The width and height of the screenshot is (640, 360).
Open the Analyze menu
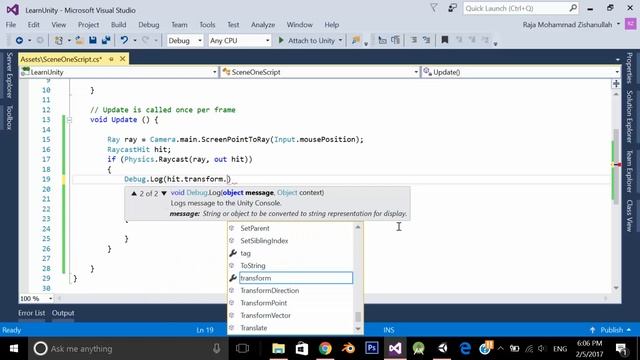pos(263,25)
